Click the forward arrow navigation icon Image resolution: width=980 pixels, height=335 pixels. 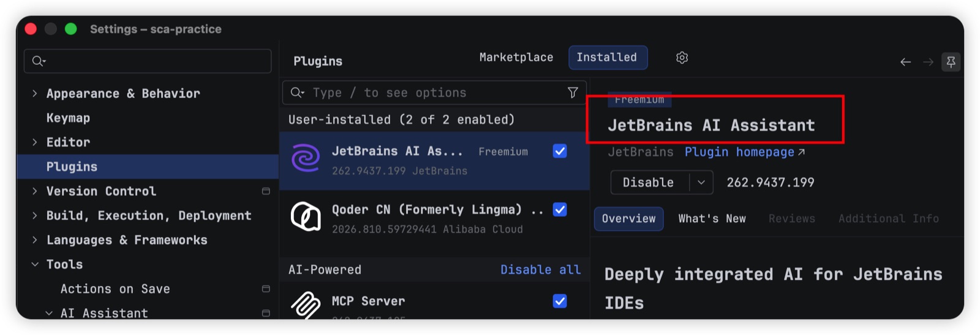click(x=928, y=62)
